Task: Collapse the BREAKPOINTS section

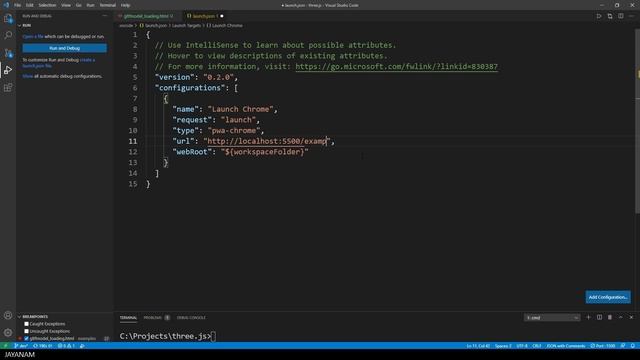Action: 33,316
